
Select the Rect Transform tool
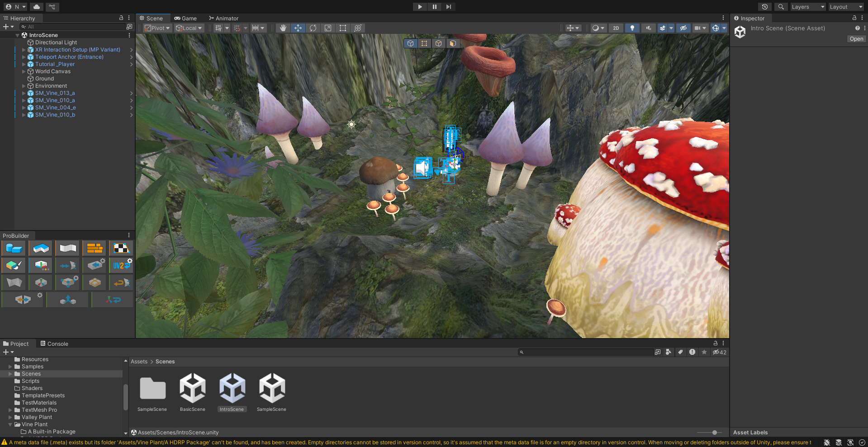[x=342, y=28]
